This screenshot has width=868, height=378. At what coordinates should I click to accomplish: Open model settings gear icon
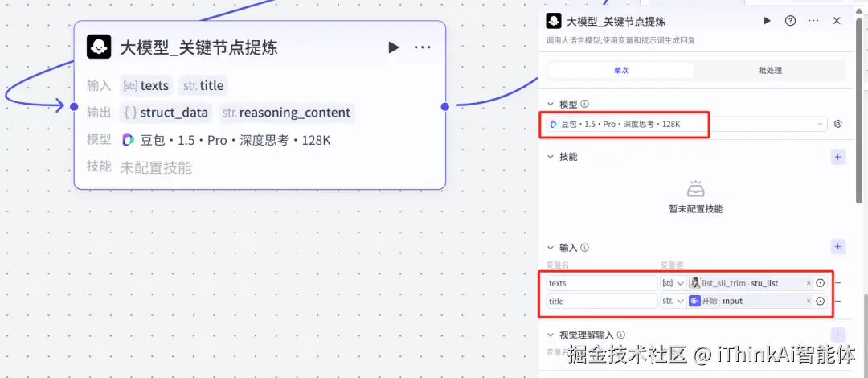point(837,124)
